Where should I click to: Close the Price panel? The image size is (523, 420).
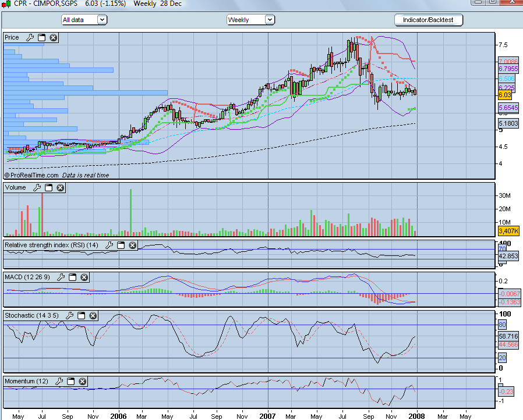pos(54,37)
